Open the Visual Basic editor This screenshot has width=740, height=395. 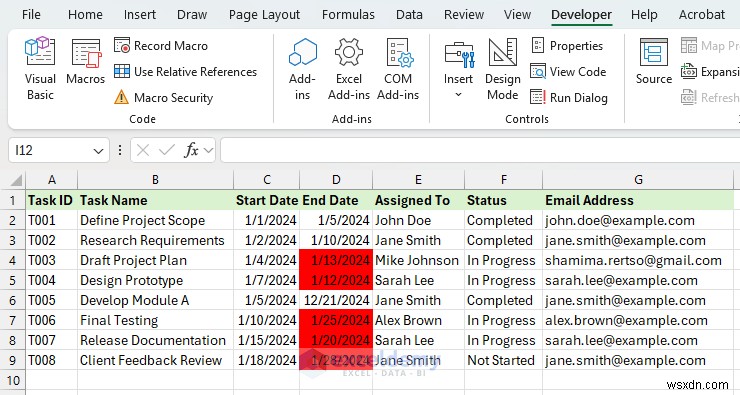tap(40, 68)
